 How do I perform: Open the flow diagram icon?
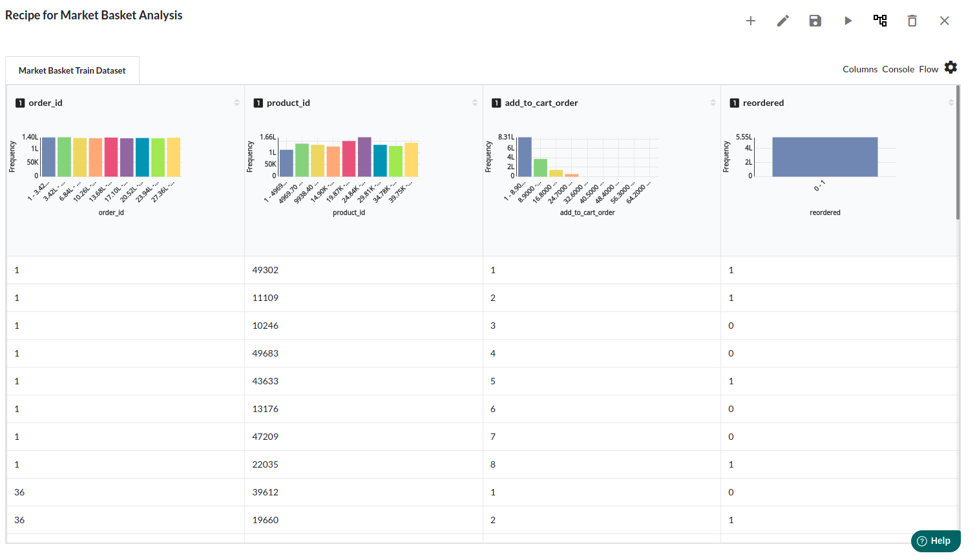[880, 21]
